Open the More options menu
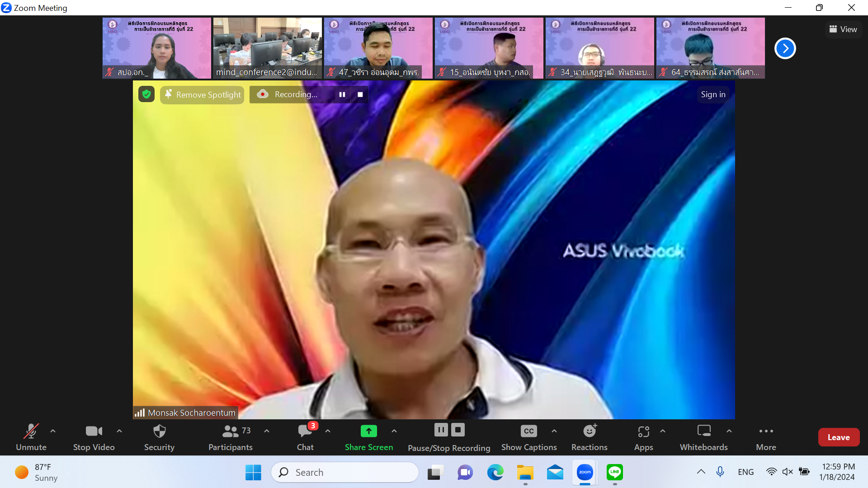The width and height of the screenshot is (868, 488). click(x=766, y=436)
